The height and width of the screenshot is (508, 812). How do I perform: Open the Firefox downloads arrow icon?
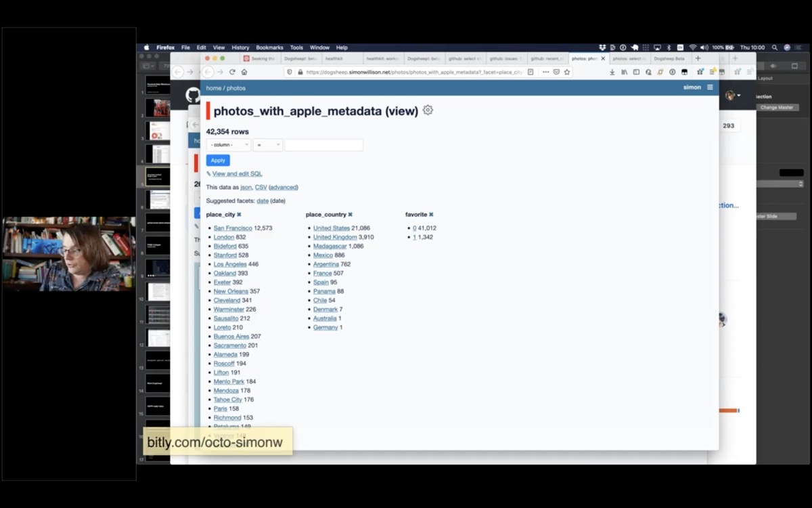pos(612,72)
